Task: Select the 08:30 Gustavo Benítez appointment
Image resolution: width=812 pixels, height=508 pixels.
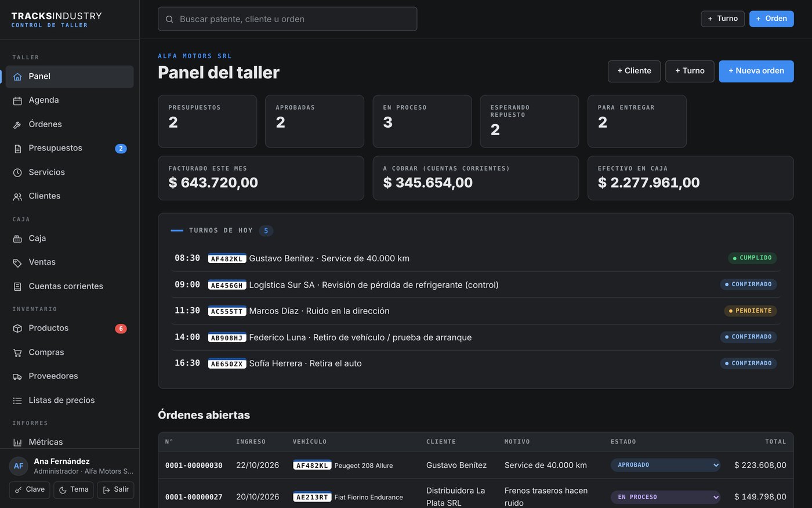Action: (x=476, y=258)
